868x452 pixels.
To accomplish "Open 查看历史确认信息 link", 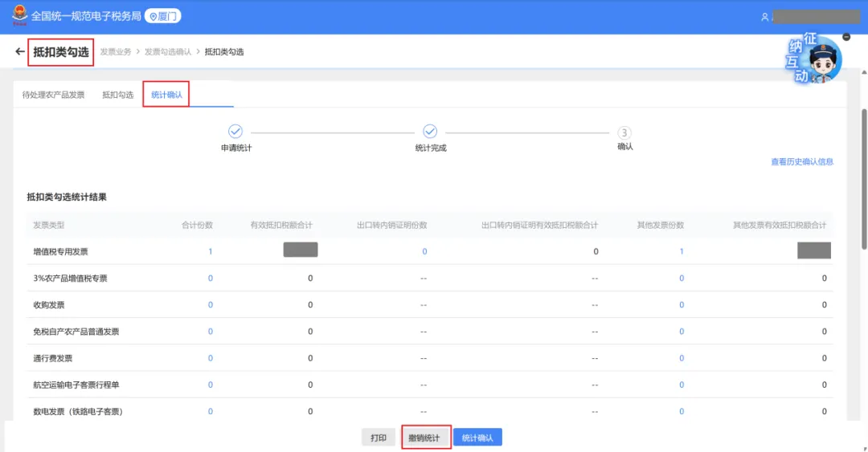I will [x=801, y=161].
